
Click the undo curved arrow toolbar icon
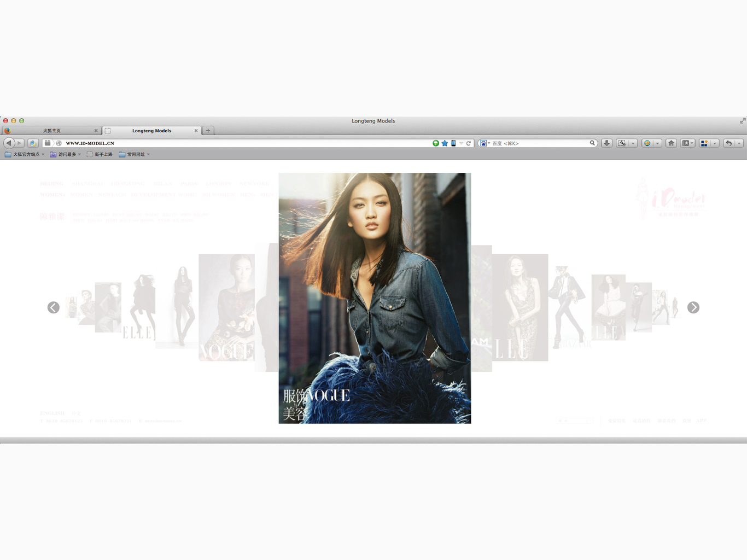729,143
